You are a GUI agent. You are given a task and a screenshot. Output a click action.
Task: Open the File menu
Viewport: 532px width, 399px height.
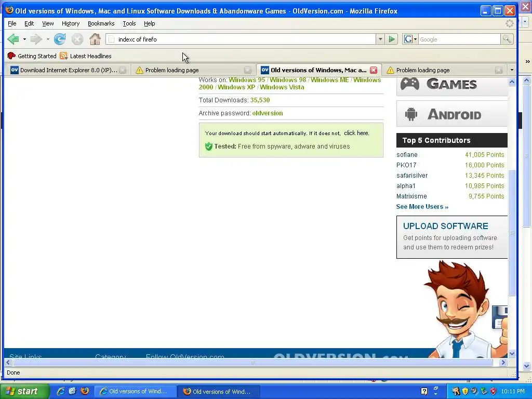12,23
